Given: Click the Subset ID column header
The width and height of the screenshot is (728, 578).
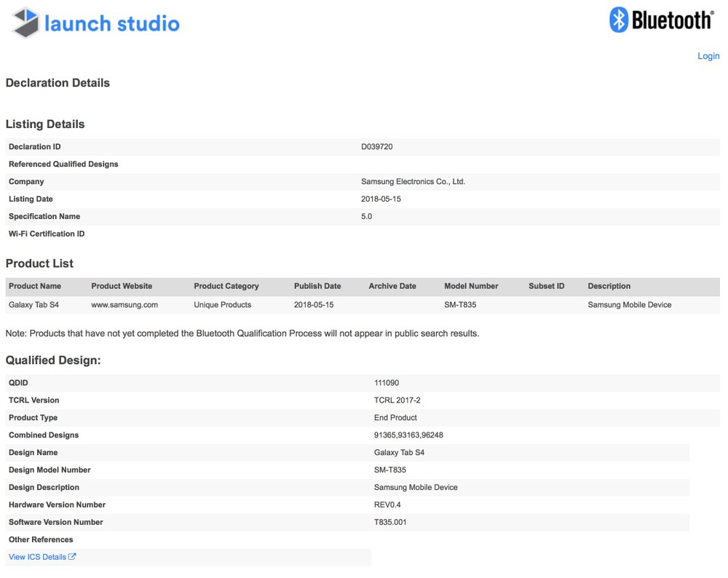Looking at the screenshot, I should coord(546,286).
